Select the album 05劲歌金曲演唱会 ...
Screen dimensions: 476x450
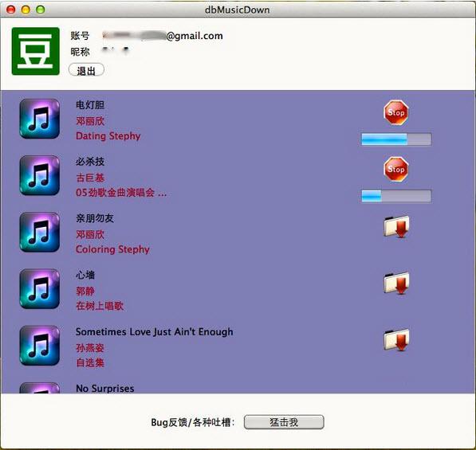[x=121, y=193]
